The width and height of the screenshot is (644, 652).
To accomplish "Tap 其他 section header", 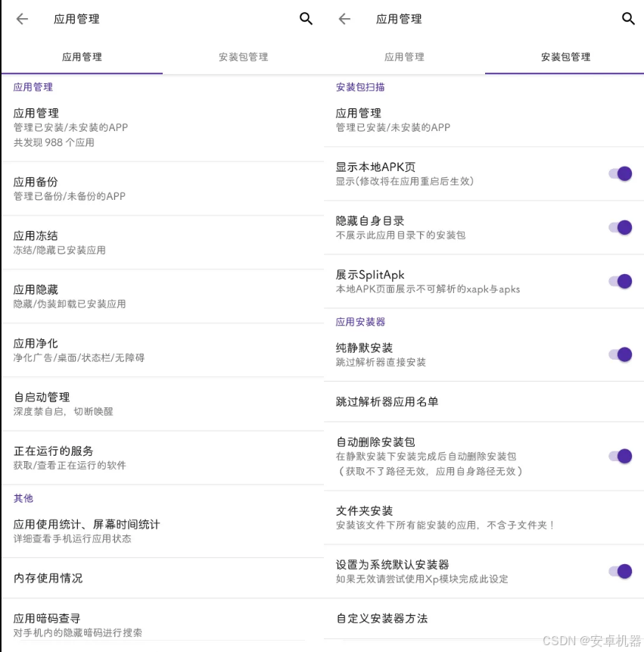I will (x=23, y=498).
